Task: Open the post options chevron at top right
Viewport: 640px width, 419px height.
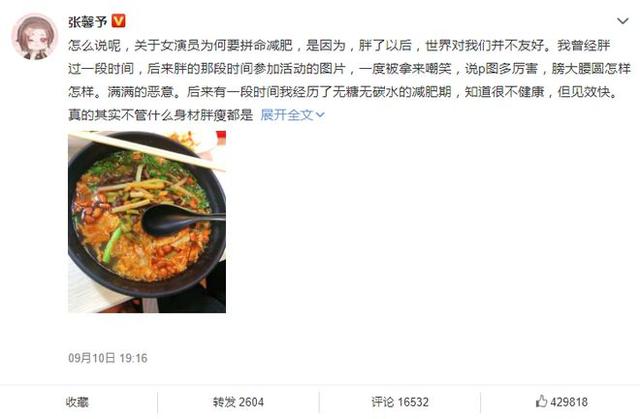Action: pos(622,21)
